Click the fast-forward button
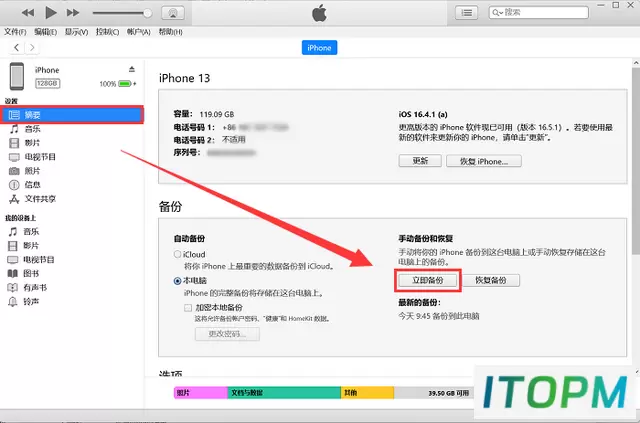 pyautogui.click(x=73, y=13)
